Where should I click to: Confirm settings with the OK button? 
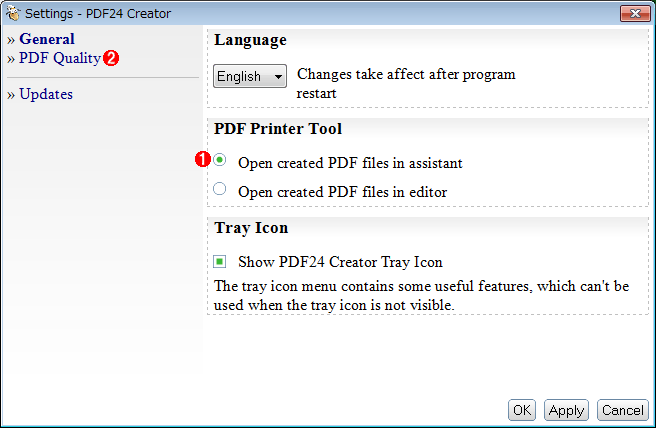pyautogui.click(x=522, y=410)
